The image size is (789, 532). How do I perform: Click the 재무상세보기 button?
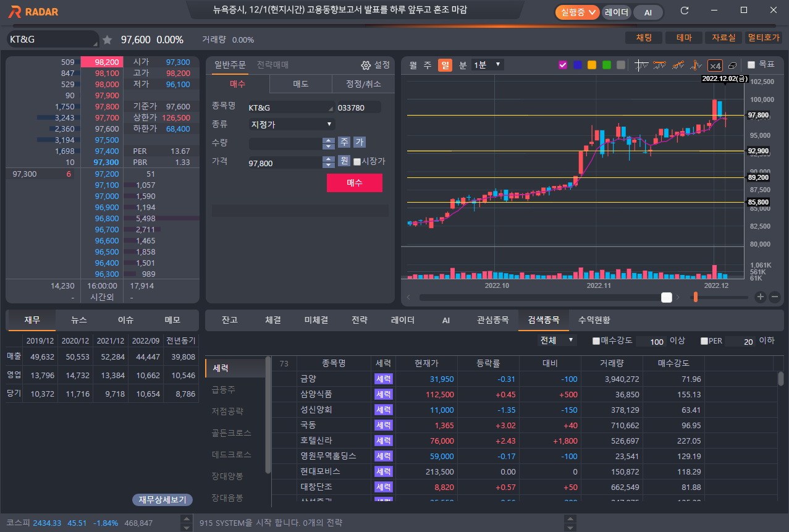tap(162, 500)
